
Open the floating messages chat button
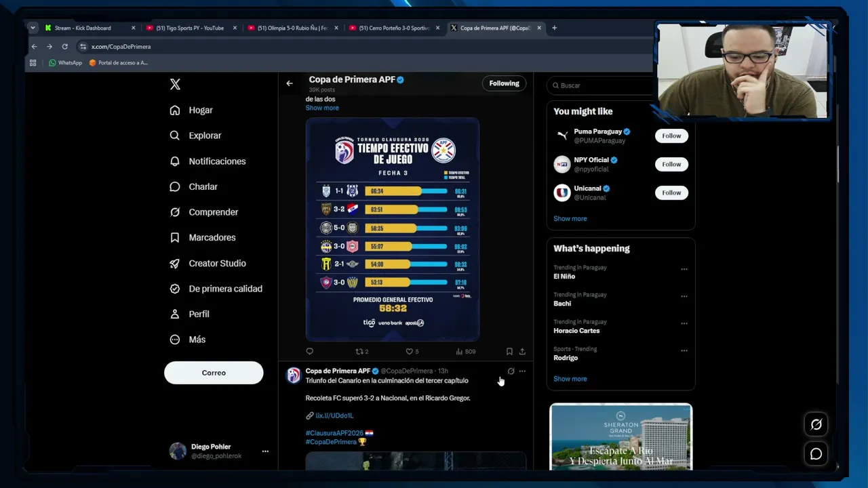click(816, 454)
